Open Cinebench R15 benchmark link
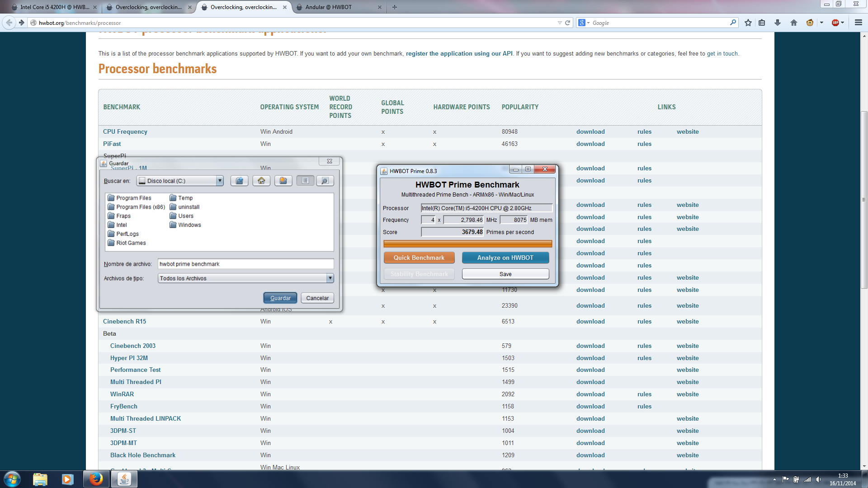This screenshot has width=868, height=488. [125, 321]
